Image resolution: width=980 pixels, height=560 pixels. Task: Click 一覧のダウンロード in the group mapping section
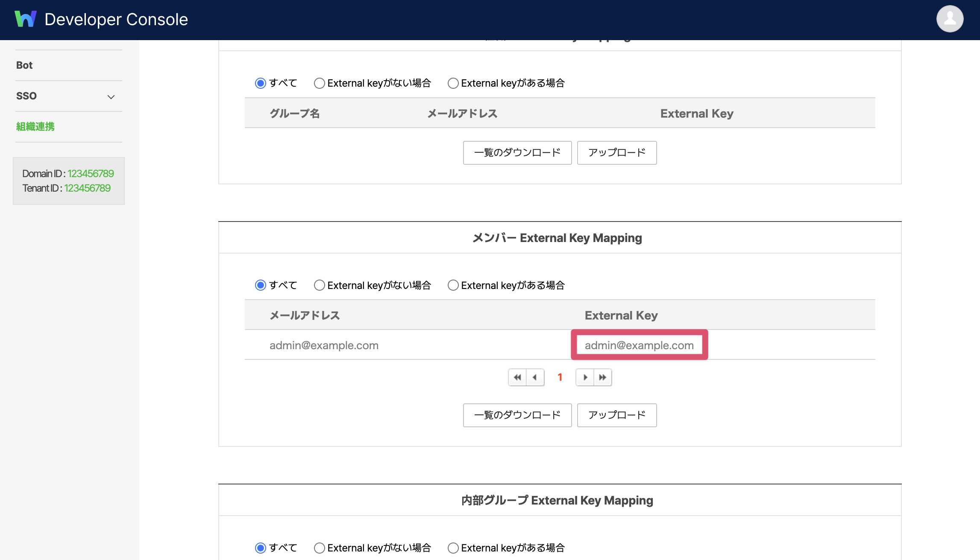[x=517, y=153]
